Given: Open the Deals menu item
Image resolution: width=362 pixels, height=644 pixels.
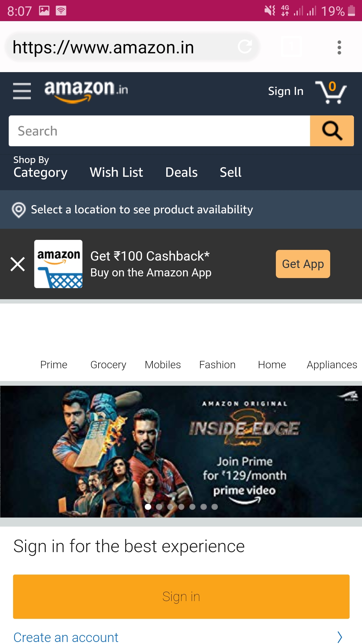Looking at the screenshot, I should [x=181, y=172].
